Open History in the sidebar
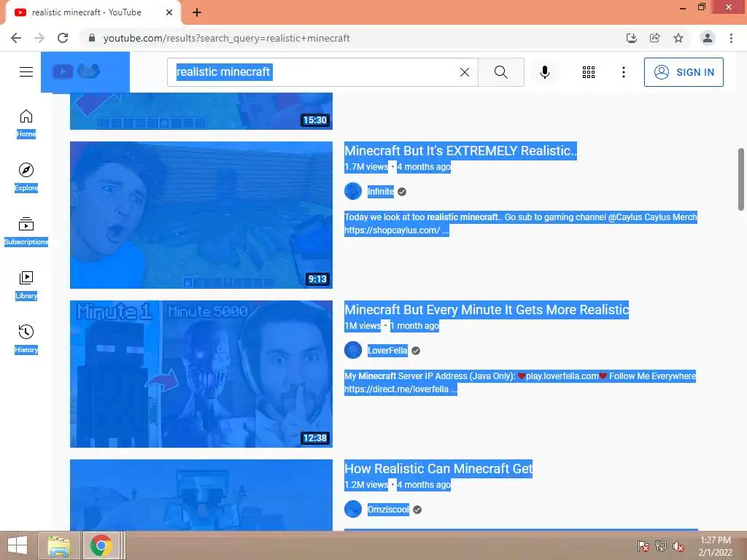Viewport: 747px width, 560px height. click(x=26, y=339)
